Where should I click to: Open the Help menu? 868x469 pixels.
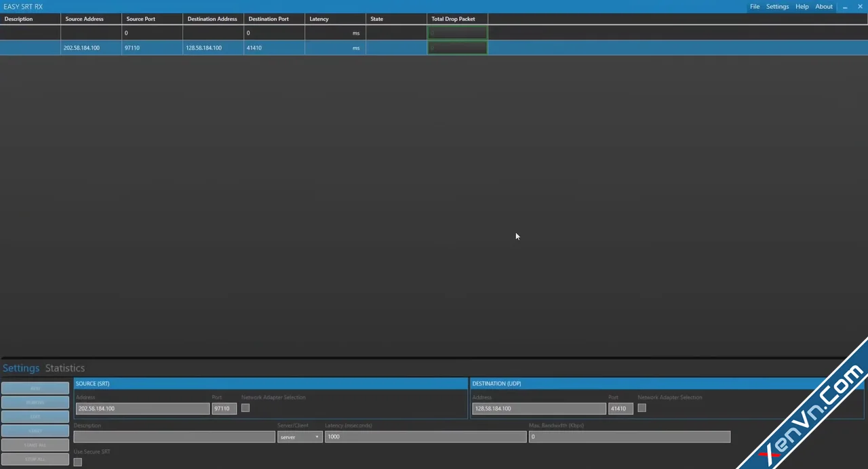click(x=802, y=7)
